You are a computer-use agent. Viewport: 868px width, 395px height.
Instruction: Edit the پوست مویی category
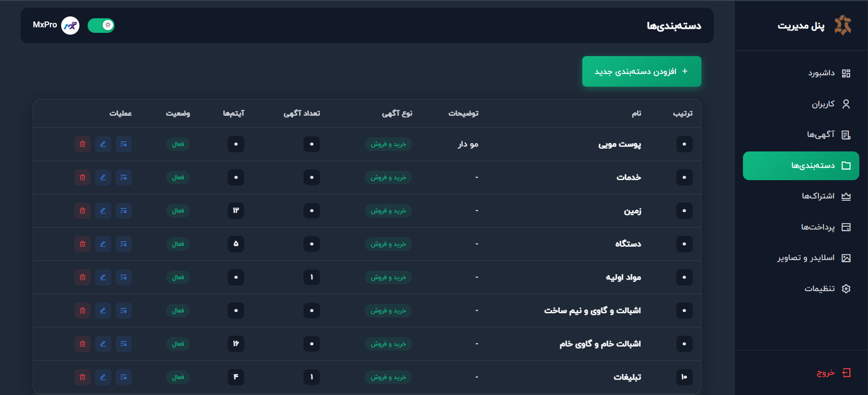click(x=103, y=144)
